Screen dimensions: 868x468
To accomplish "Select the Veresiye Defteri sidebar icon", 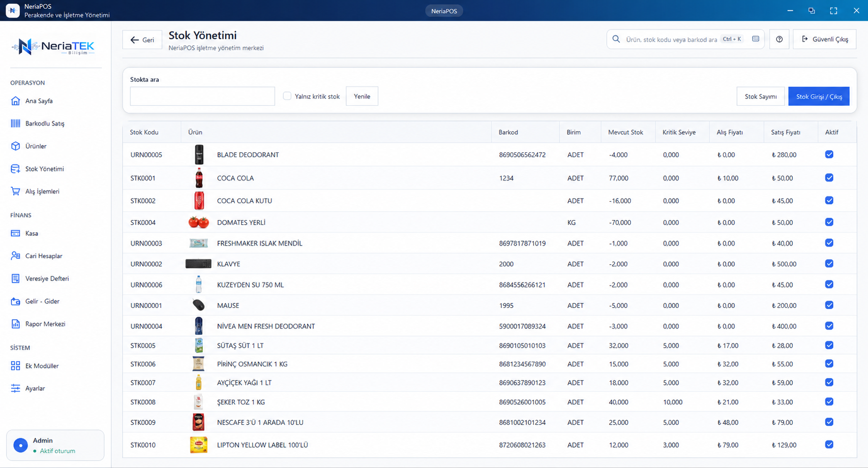I will pos(16,279).
